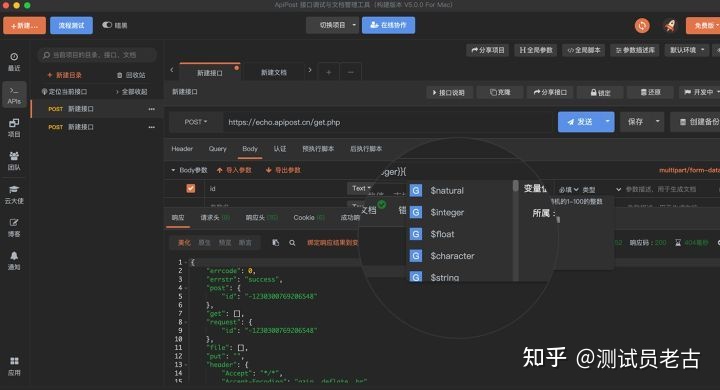Click the 发送 send button
The image size is (720, 390).
579,122
